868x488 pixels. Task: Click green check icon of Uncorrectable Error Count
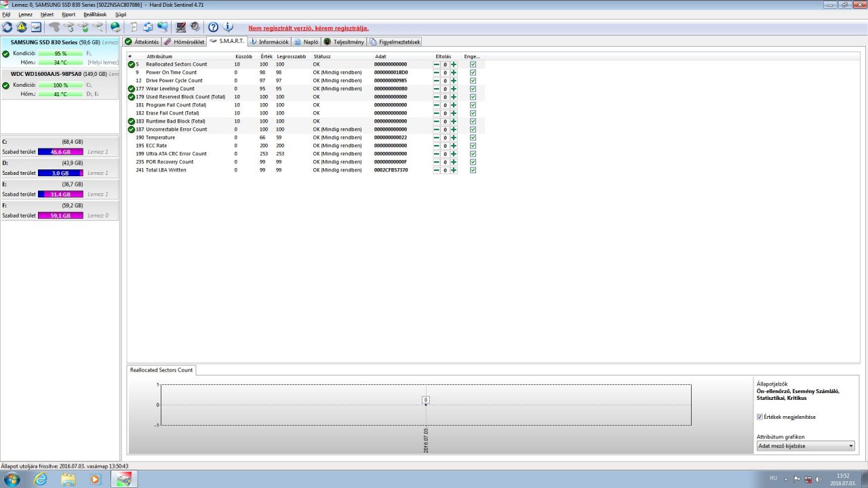point(132,129)
